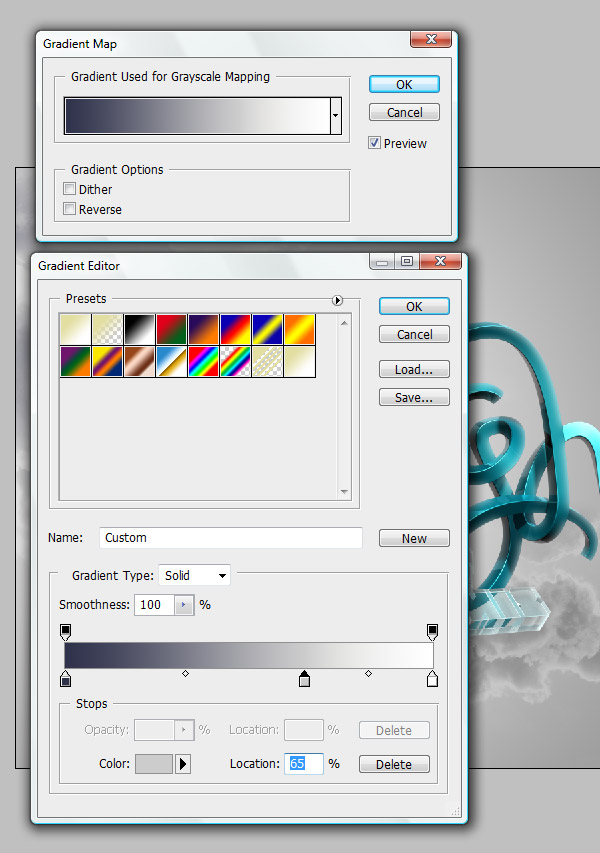
Task: Select the spectrum rainbow gradient preset
Action: 204,362
